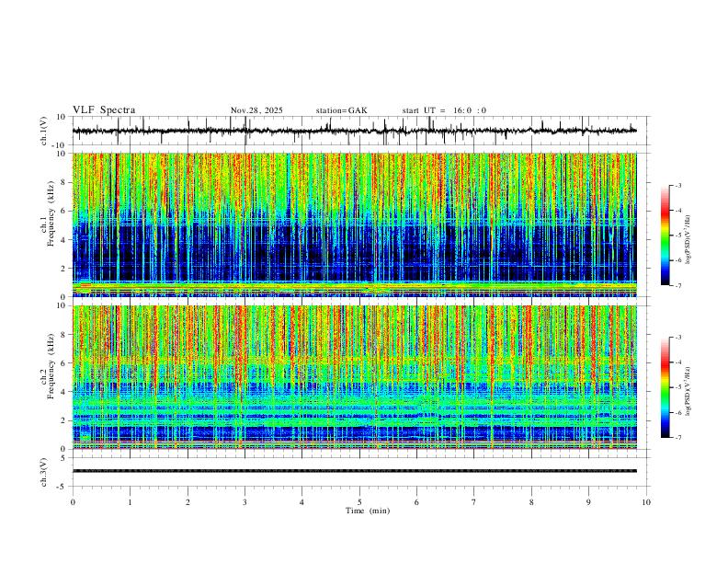The width and height of the screenshot is (728, 563).
Task: Click the ch.2 colorbar '-7' value
Action: pyautogui.click(x=678, y=438)
